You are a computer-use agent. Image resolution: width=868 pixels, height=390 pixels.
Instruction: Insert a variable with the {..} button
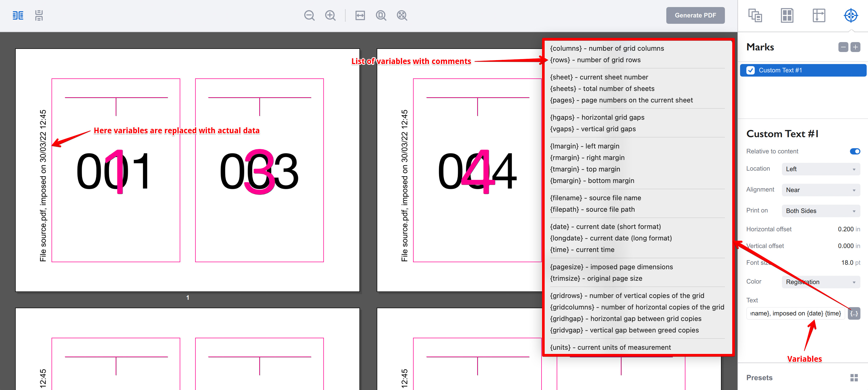point(854,313)
